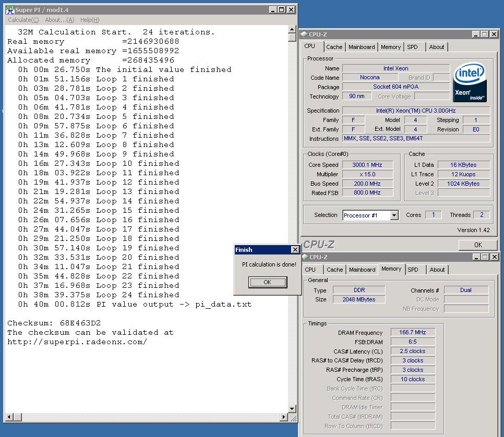The width and height of the screenshot is (504, 437).
Task: Close the top CPU-Z window
Action: point(494,34)
